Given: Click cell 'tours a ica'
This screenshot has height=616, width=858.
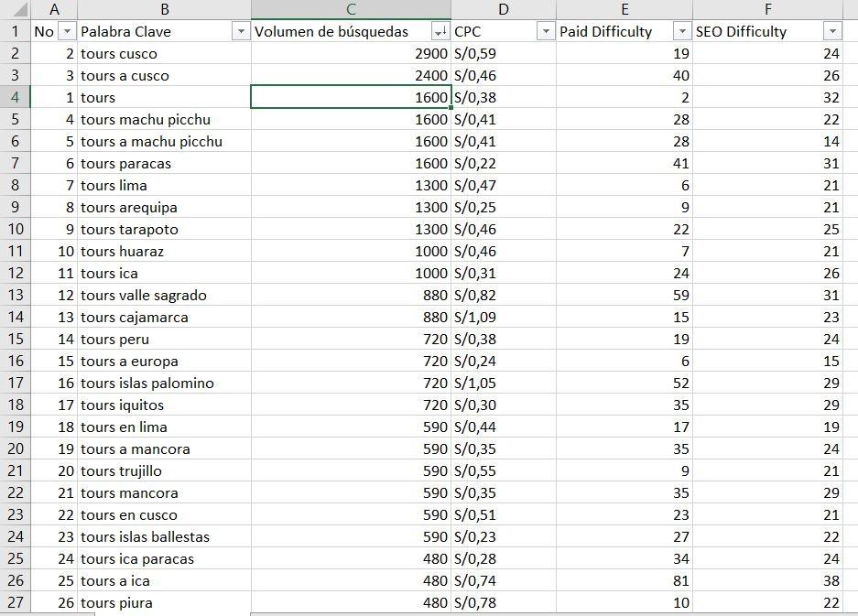Looking at the screenshot, I should (x=164, y=580).
